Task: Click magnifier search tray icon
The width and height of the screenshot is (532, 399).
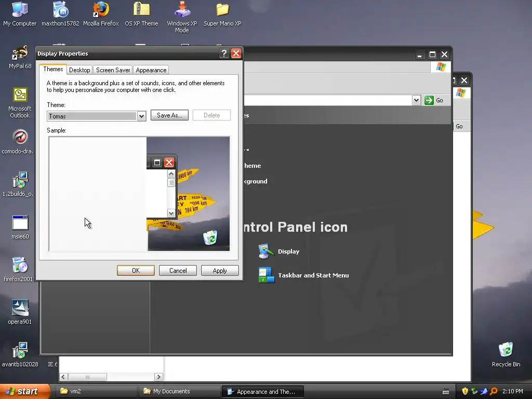Action: coord(494,391)
